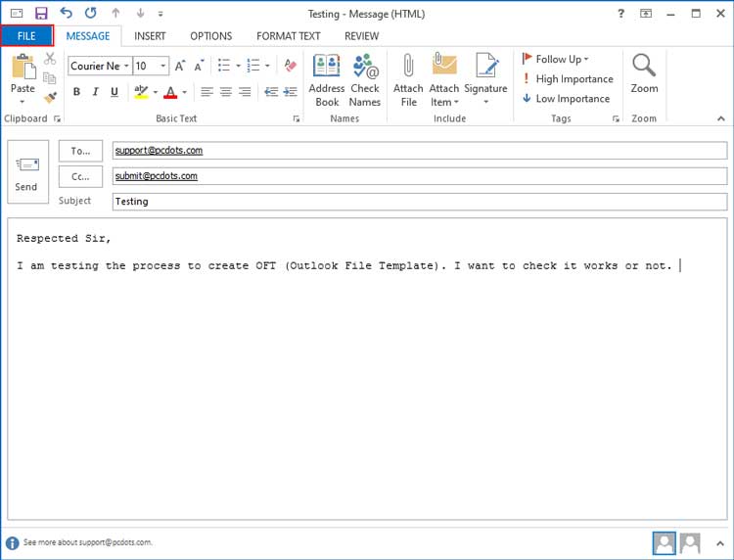Open the Customize Quick Access Toolbar arrow
734x560 pixels.
click(161, 14)
